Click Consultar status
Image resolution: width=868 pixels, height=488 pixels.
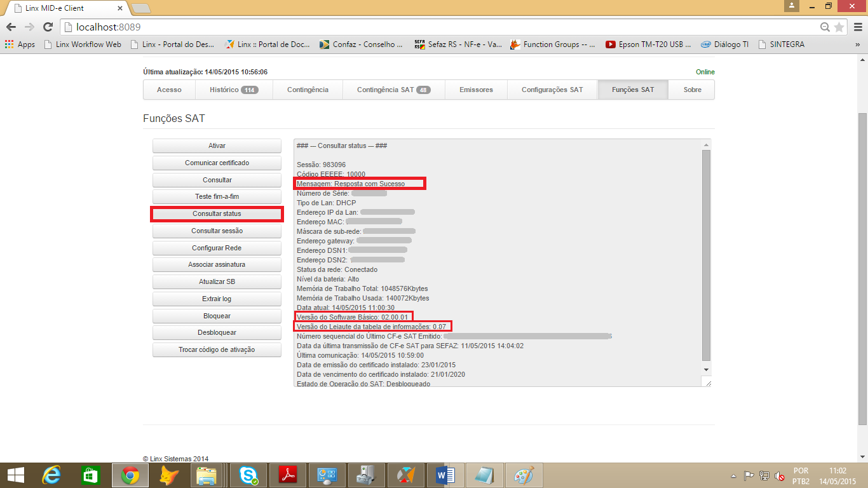pos(217,214)
